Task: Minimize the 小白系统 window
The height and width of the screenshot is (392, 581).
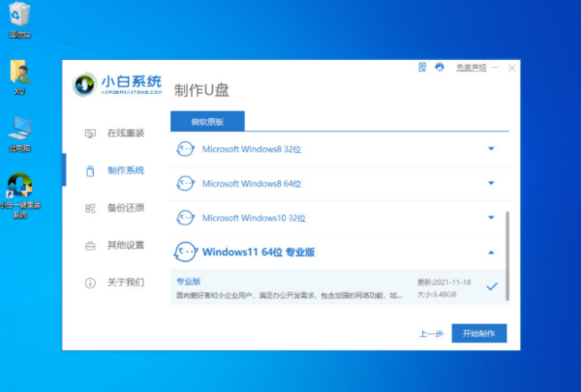Action: coord(495,68)
